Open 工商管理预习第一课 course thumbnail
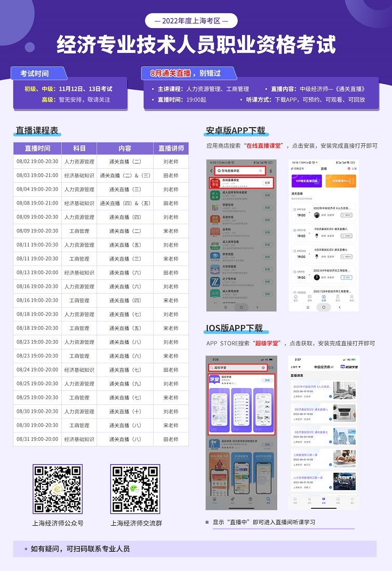392x571 pixels. click(x=344, y=457)
